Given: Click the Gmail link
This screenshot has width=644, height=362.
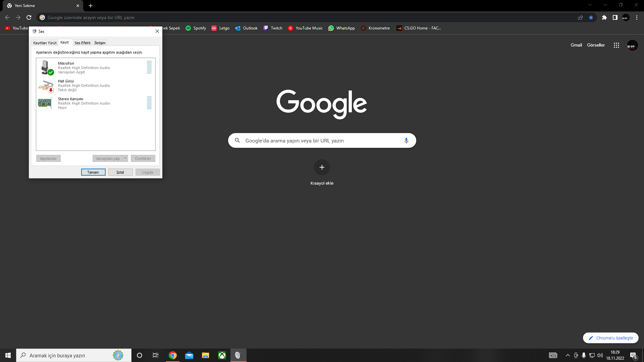Looking at the screenshot, I should pos(576,45).
